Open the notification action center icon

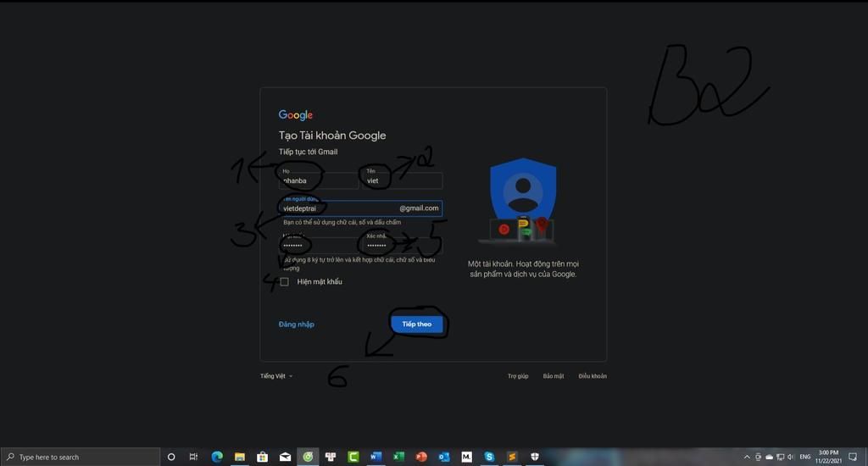tap(853, 457)
